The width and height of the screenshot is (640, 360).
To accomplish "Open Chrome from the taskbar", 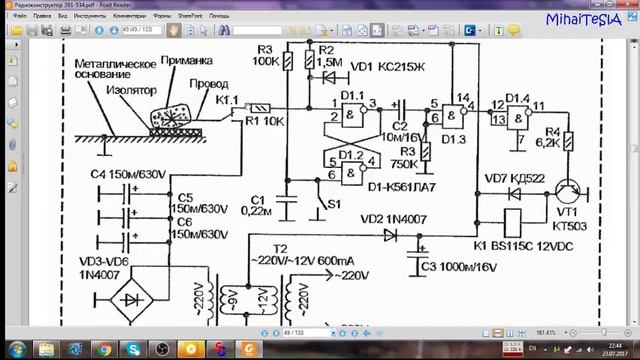I will click(x=104, y=350).
